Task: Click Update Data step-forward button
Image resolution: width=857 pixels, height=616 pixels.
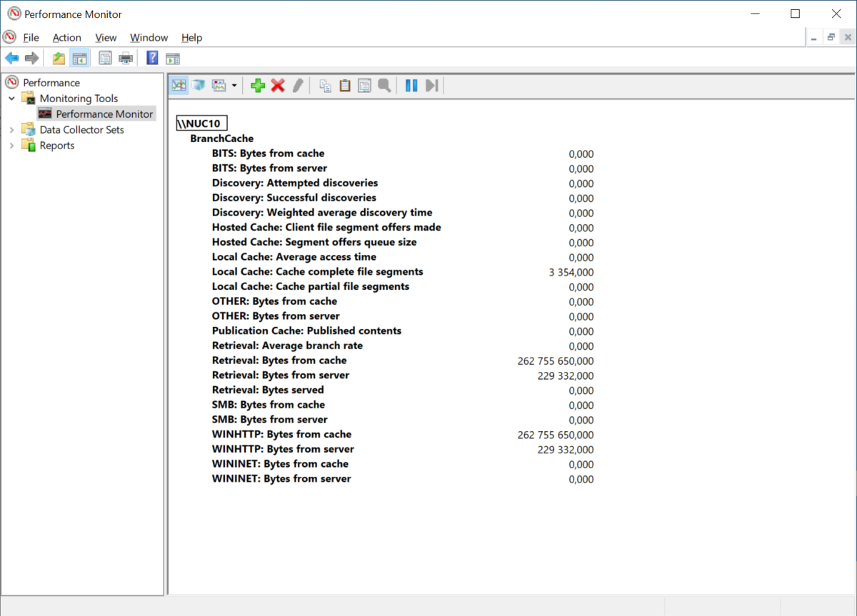Action: tap(431, 86)
